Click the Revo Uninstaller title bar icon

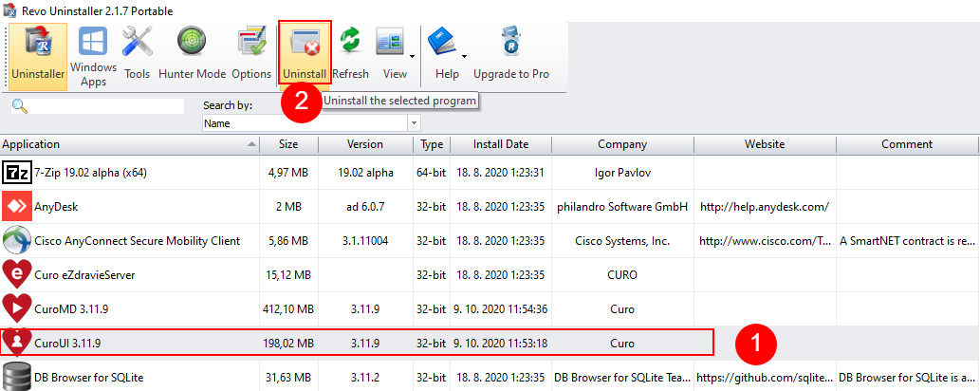point(9,10)
